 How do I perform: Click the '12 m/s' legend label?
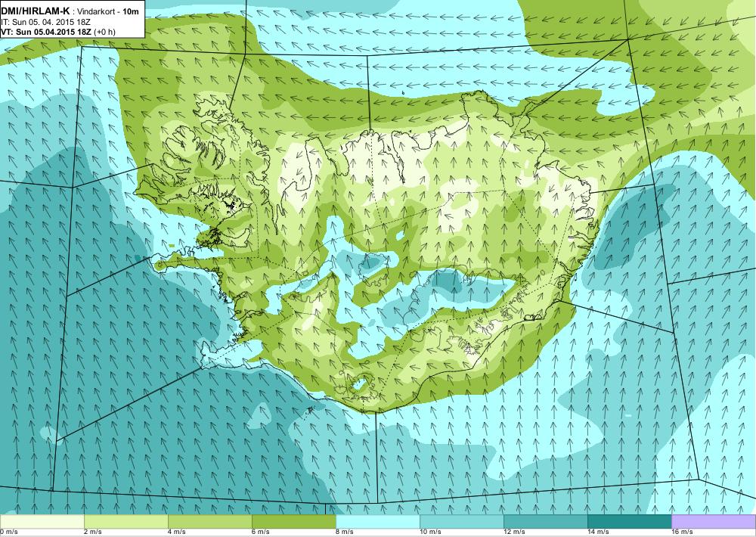(x=514, y=532)
